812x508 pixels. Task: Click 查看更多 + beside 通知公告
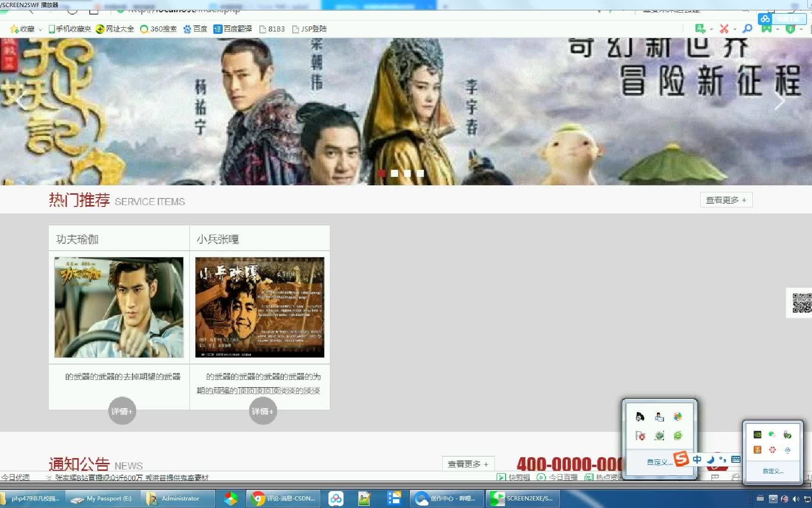pyautogui.click(x=468, y=464)
